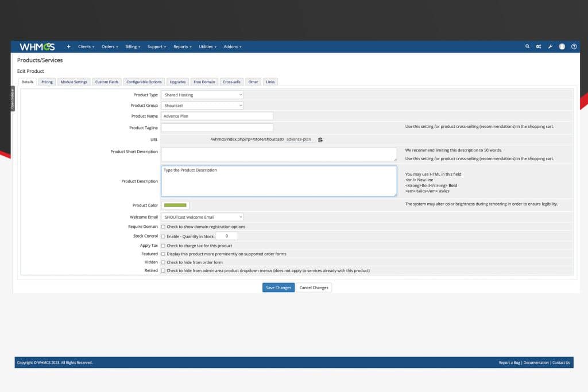
Task: Enable Stock Control checkbox
Action: [x=163, y=236]
